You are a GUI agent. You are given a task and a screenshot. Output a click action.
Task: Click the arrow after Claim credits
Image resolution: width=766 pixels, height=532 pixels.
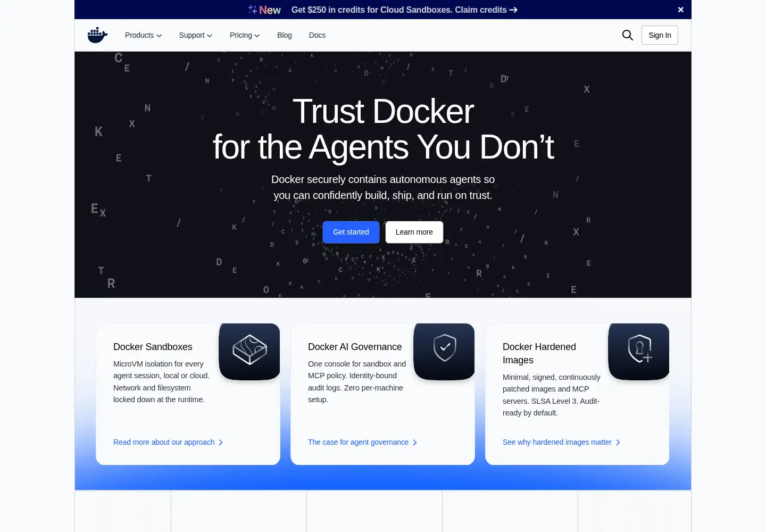click(x=513, y=10)
